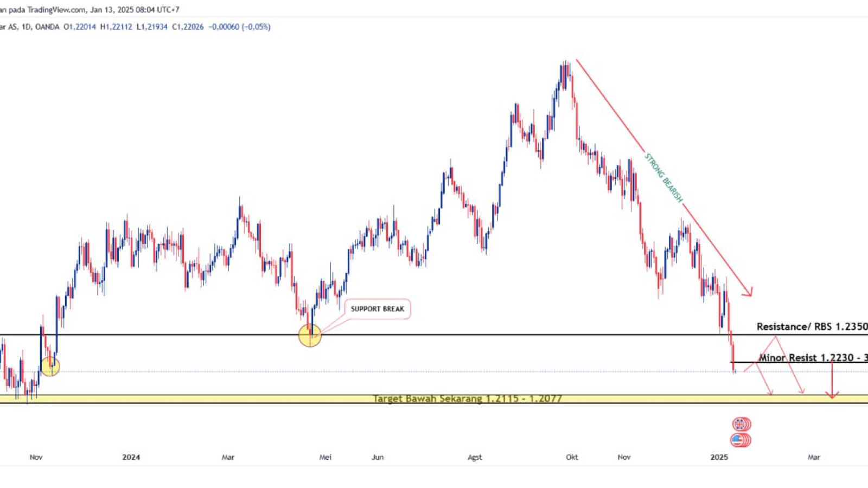Select the yellow circle under SUPPORT BREAK
Viewport: 868px width, 488px height.
click(310, 336)
